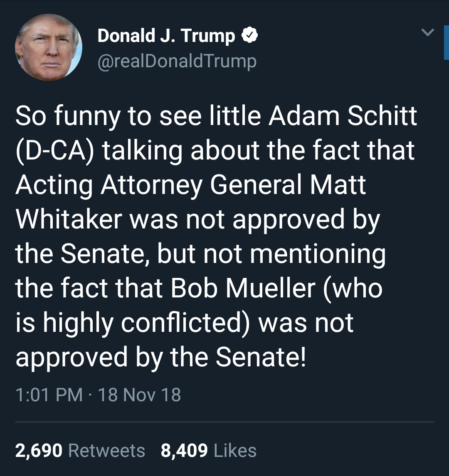Click the 18 Nov 18 date

coord(139,395)
